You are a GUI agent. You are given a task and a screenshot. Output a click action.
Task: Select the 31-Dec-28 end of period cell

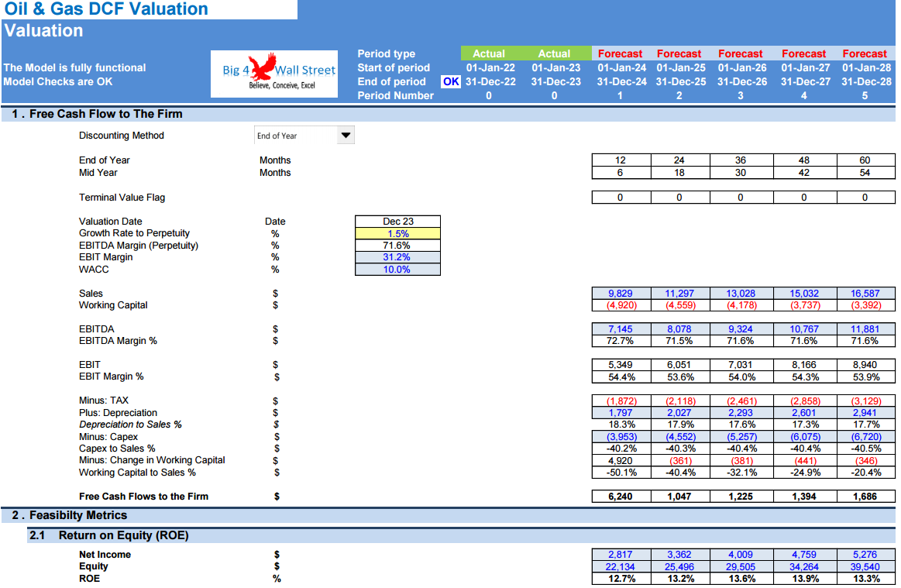866,81
